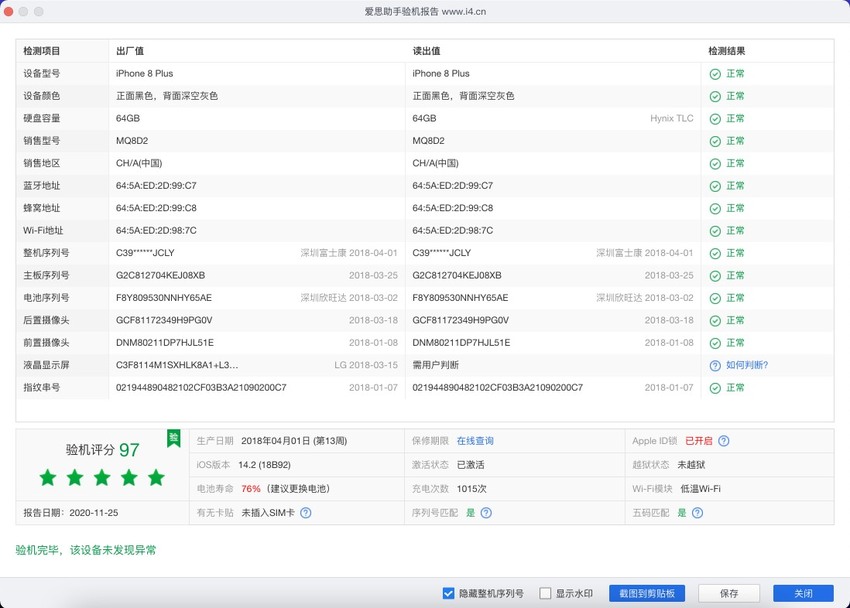The height and width of the screenshot is (608, 850).
Task: Click the green check icon in 指纹串号 row
Action: tap(715, 388)
